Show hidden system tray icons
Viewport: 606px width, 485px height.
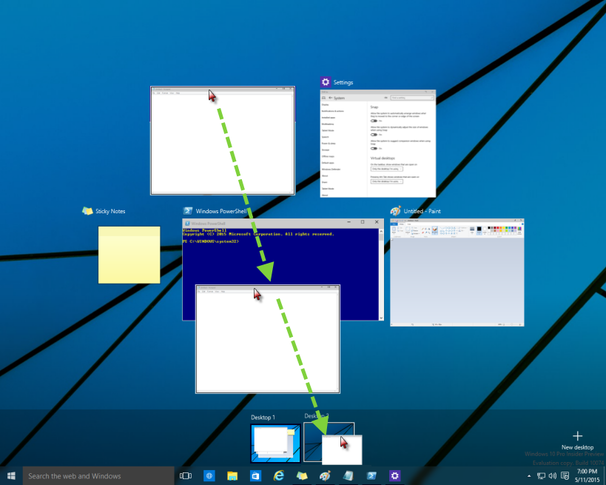(529, 476)
